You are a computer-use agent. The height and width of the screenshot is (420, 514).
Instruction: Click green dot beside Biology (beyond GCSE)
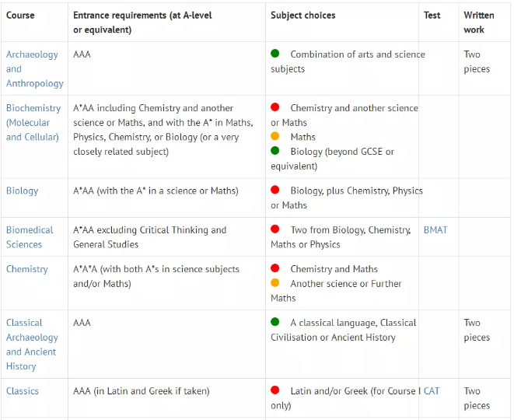(275, 150)
